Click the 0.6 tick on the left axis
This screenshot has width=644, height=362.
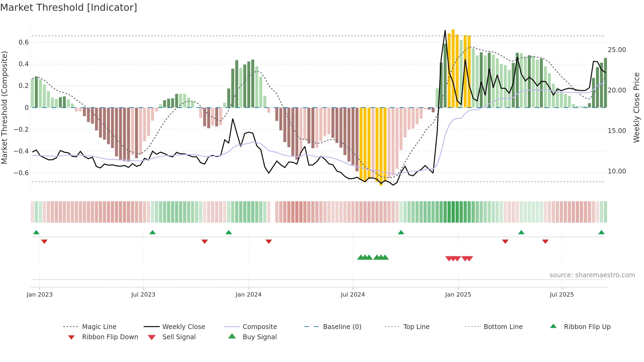(24, 42)
